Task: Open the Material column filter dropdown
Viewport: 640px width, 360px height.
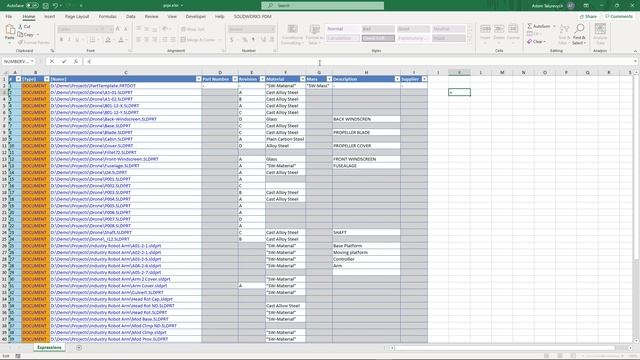Action: coord(302,79)
